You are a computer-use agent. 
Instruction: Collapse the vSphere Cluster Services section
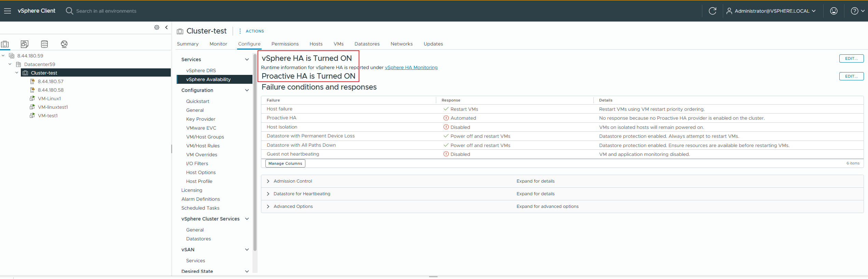[247, 219]
